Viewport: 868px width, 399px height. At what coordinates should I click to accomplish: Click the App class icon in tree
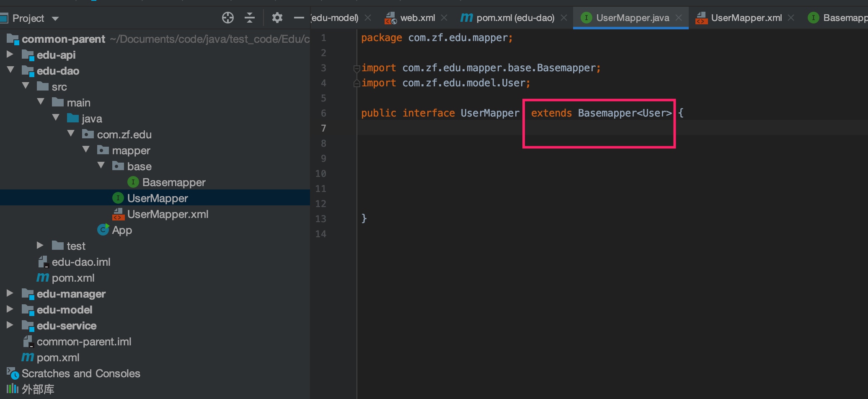click(103, 230)
